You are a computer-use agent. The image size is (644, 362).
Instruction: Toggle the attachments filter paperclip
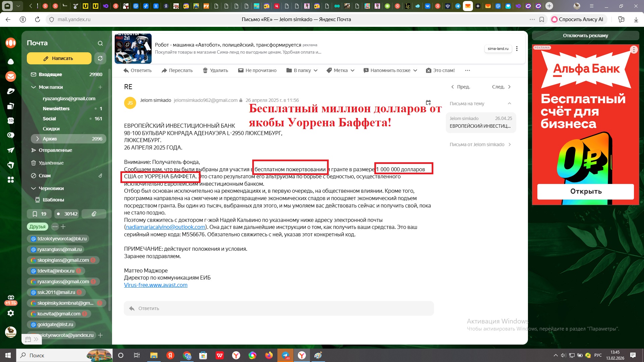94,214
